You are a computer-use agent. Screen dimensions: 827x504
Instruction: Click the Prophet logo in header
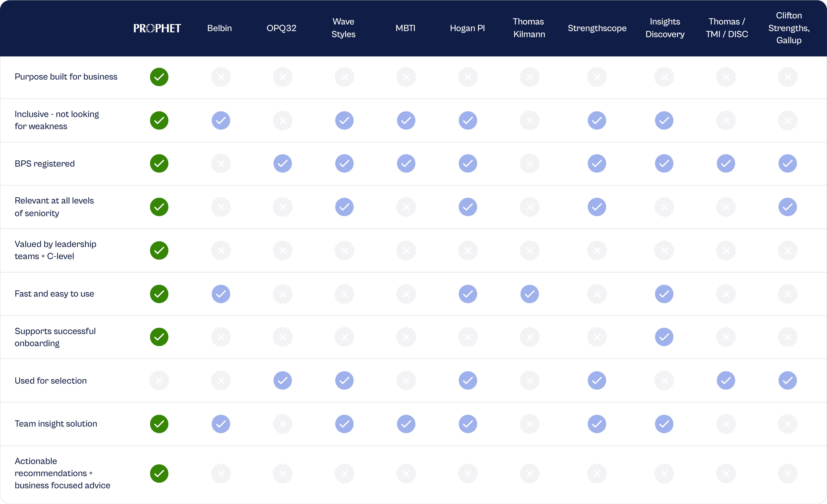tap(157, 28)
